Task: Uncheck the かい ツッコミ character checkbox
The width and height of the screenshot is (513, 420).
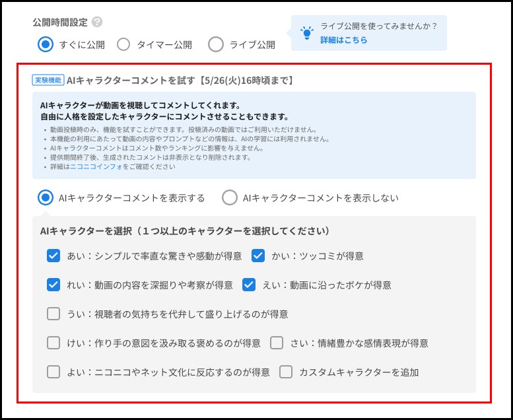Action: [258, 256]
